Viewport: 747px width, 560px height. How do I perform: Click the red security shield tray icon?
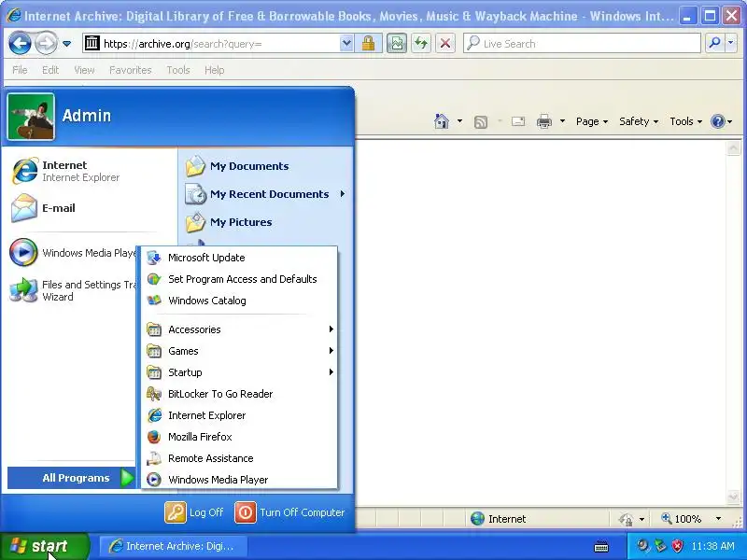tap(678, 546)
